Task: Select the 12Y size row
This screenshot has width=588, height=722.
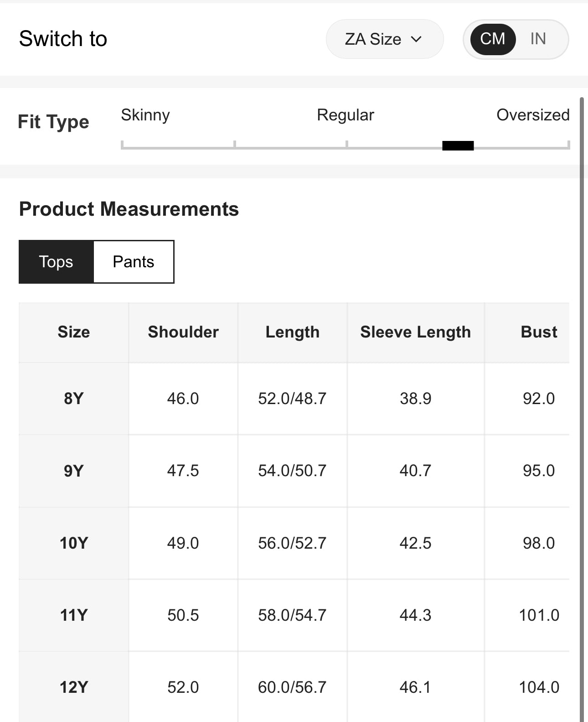Action: point(74,687)
